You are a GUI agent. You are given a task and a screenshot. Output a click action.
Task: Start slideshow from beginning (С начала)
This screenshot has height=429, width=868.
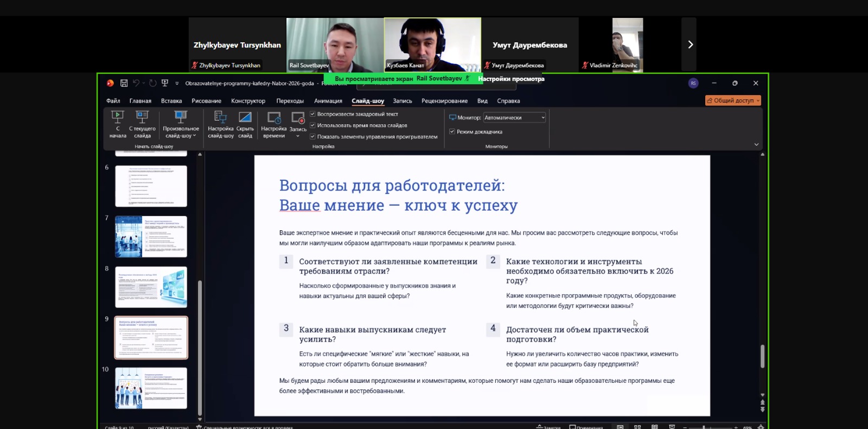(118, 124)
